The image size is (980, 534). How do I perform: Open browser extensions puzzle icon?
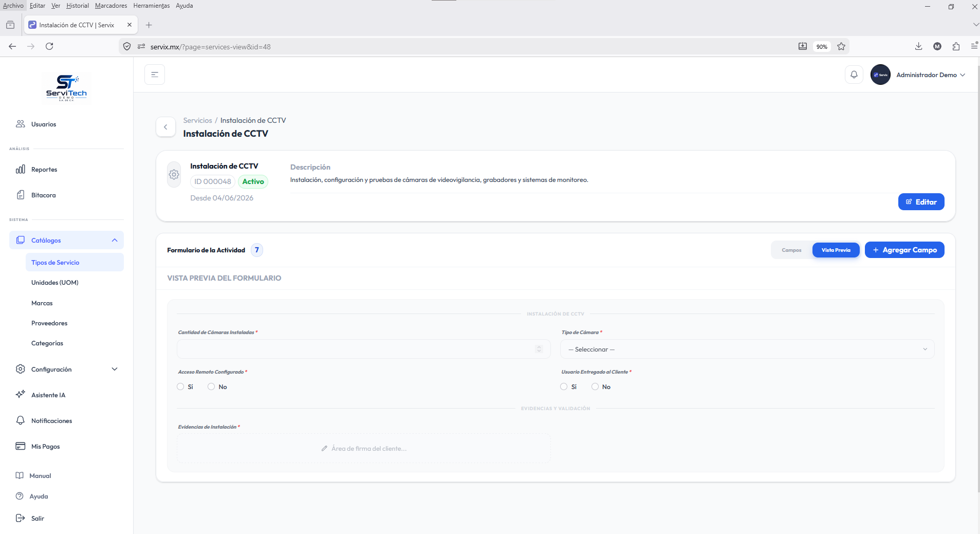(956, 46)
